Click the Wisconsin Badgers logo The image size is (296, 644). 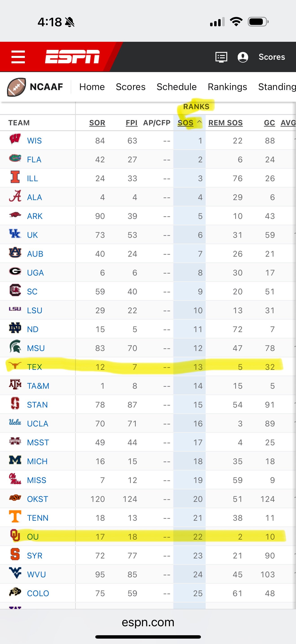point(15,139)
